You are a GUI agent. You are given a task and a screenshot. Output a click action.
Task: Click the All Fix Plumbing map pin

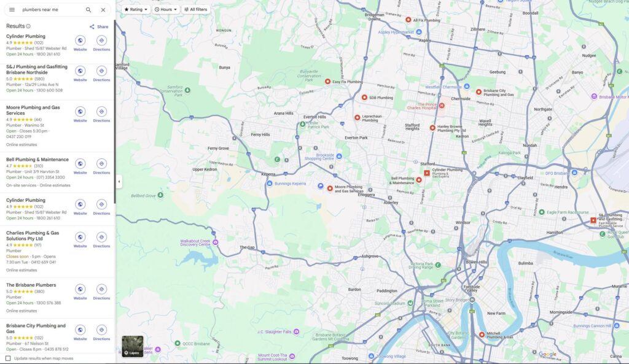click(x=408, y=20)
